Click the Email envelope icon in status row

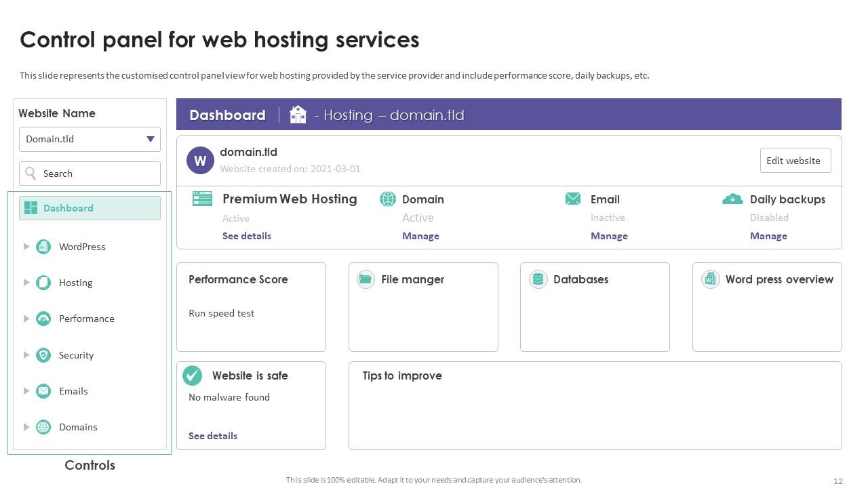coord(573,199)
